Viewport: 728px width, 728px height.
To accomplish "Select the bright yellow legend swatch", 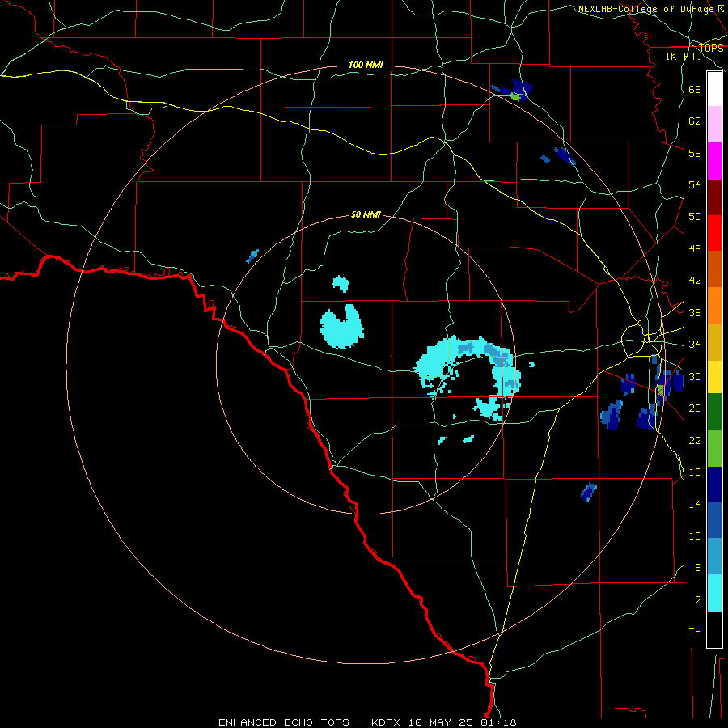I will click(x=714, y=377).
